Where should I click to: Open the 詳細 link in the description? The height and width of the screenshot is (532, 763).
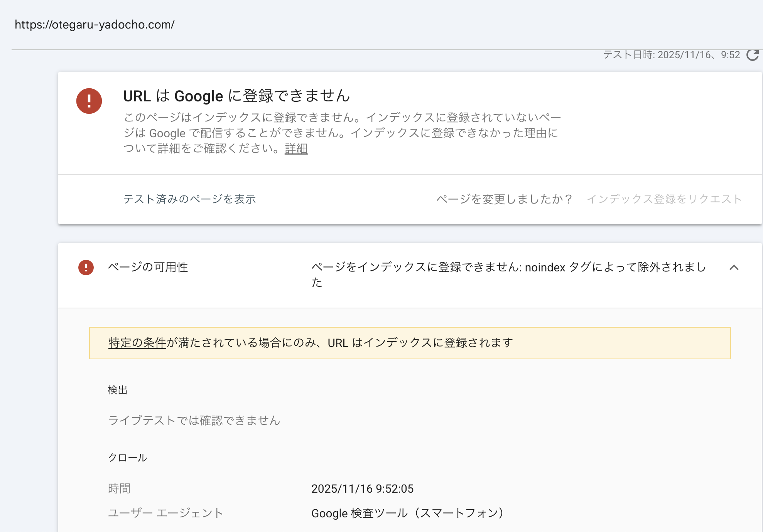pos(295,149)
